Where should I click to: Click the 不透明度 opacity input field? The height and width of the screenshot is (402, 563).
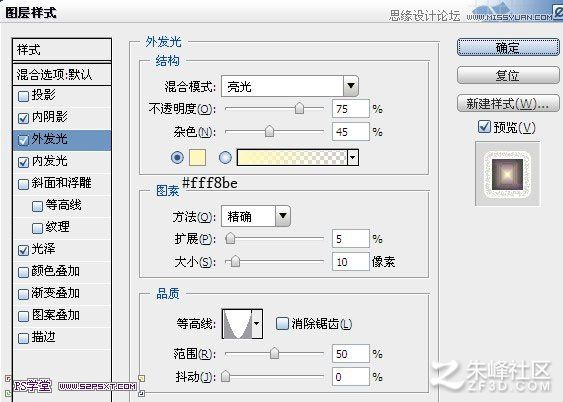350,109
